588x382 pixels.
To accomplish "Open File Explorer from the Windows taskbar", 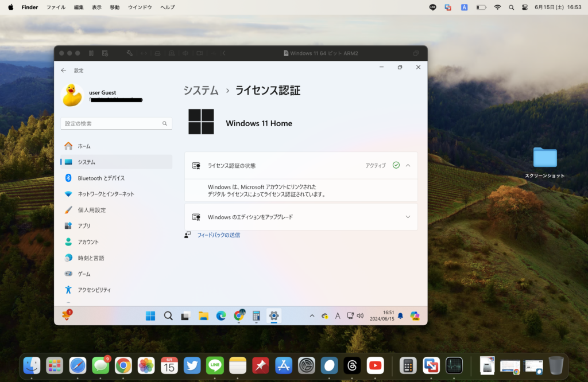I will point(203,315).
